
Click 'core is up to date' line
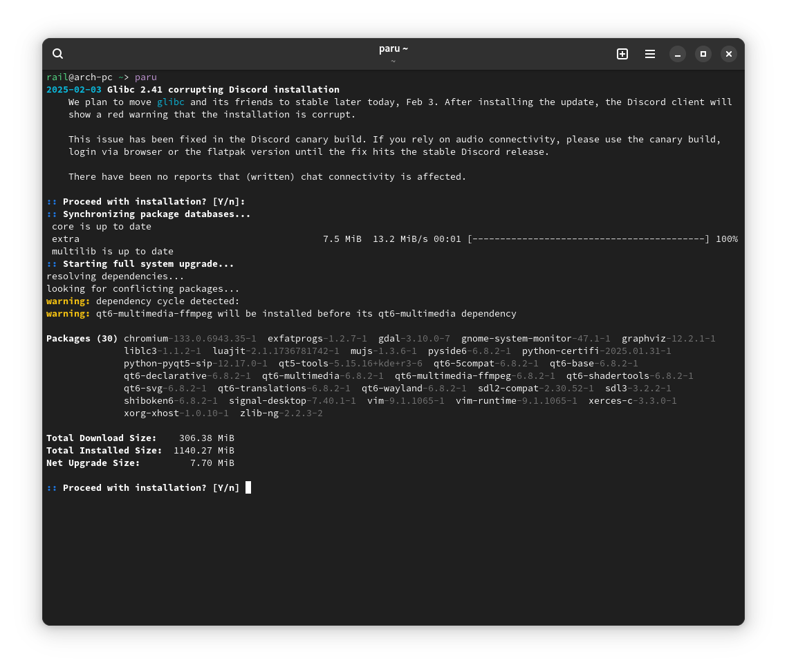click(102, 226)
